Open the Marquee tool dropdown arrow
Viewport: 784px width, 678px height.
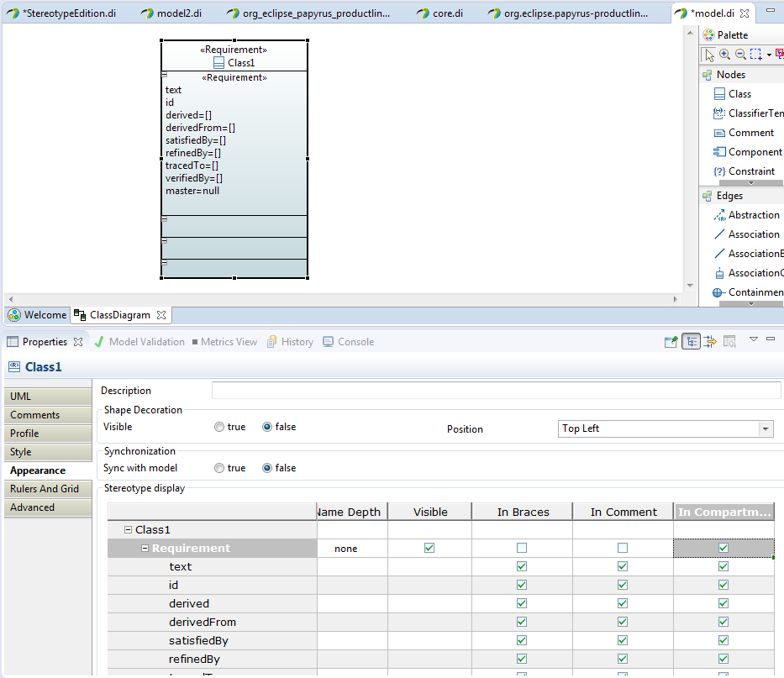pos(769,55)
